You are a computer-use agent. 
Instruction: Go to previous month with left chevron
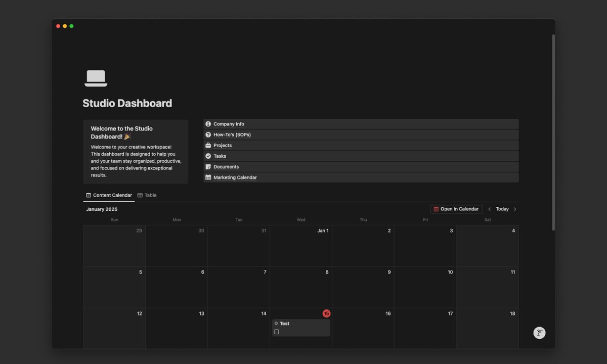click(x=489, y=209)
